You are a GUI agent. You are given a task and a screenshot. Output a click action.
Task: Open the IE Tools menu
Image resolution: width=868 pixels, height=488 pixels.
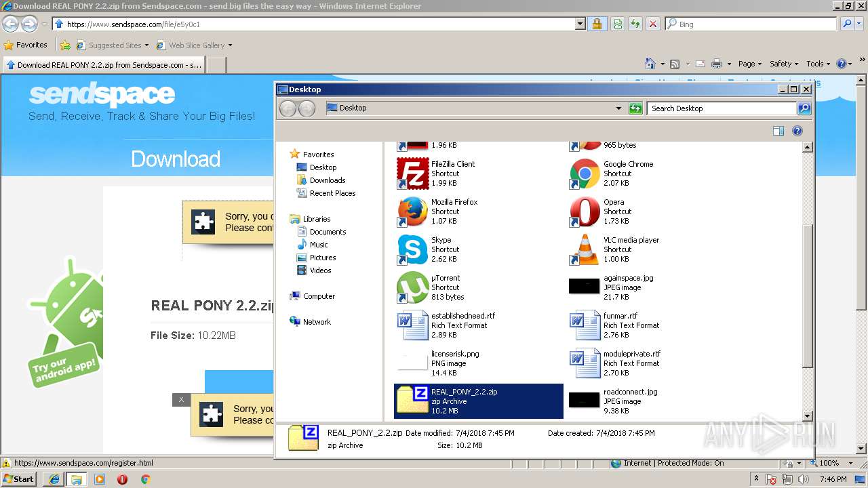[x=818, y=64]
